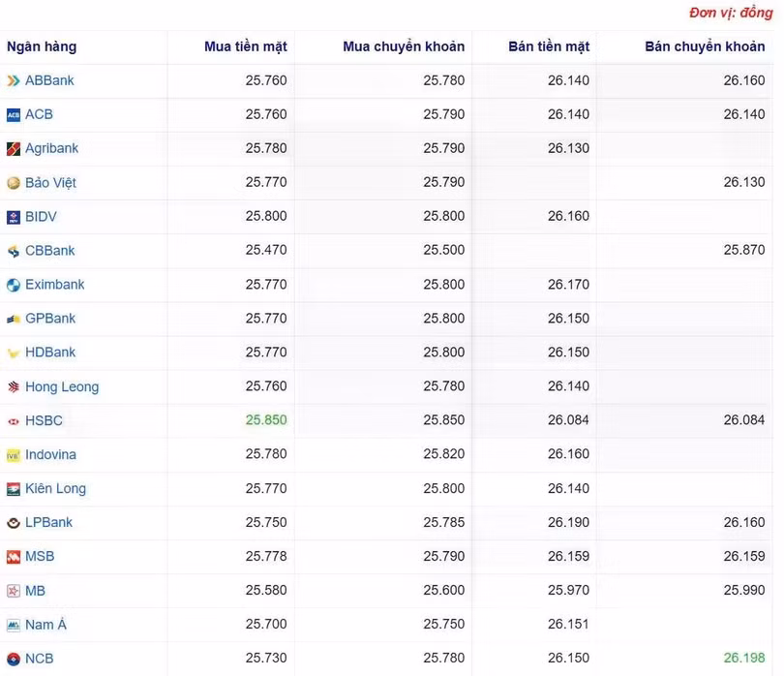Screen dimensions: 784x676
Task: Click the Kiên Long logo icon
Action: [14, 489]
